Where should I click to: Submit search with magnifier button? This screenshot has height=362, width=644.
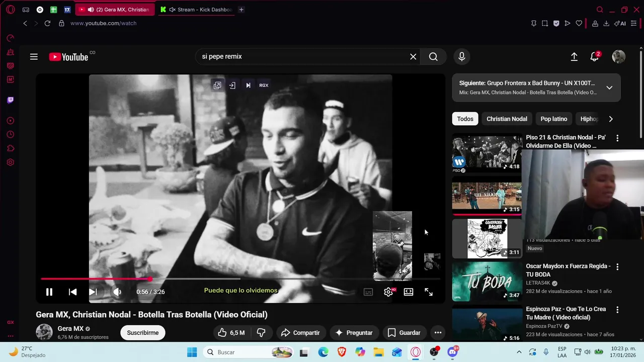433,57
